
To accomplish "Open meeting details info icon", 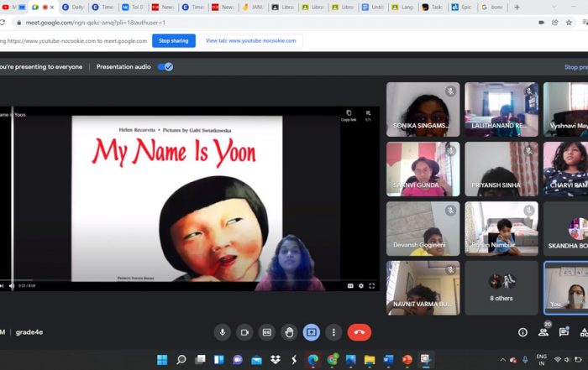I will point(522,332).
